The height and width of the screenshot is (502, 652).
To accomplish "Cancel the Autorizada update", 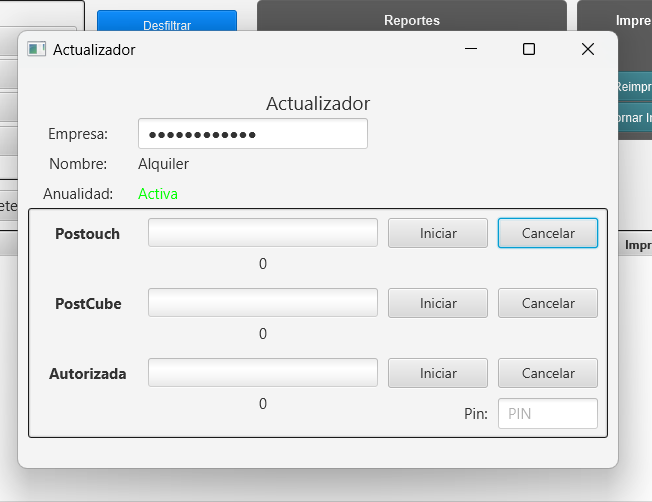I will tap(548, 373).
